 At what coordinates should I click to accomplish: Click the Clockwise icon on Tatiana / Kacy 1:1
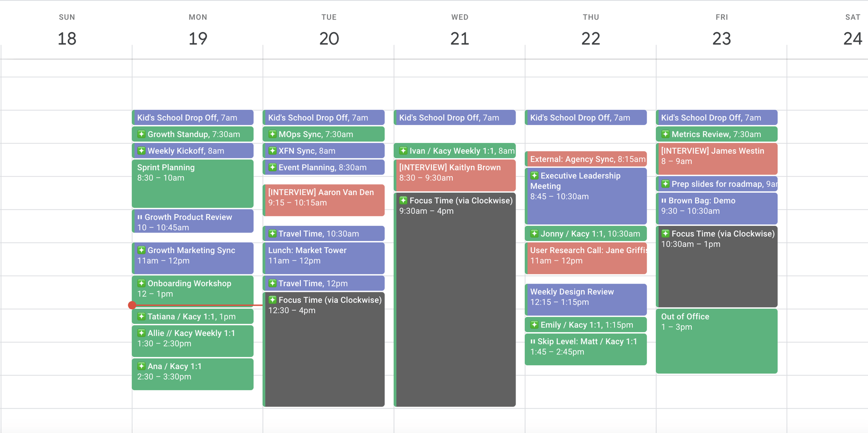click(142, 317)
